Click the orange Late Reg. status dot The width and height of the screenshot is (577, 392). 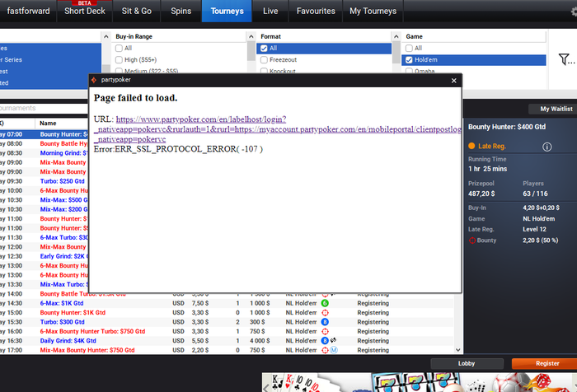pyautogui.click(x=471, y=146)
